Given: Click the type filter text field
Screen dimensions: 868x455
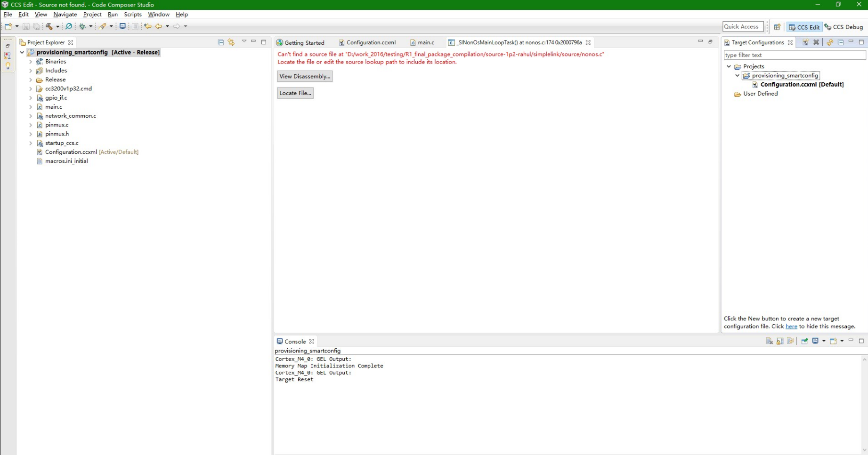Looking at the screenshot, I should (x=795, y=55).
